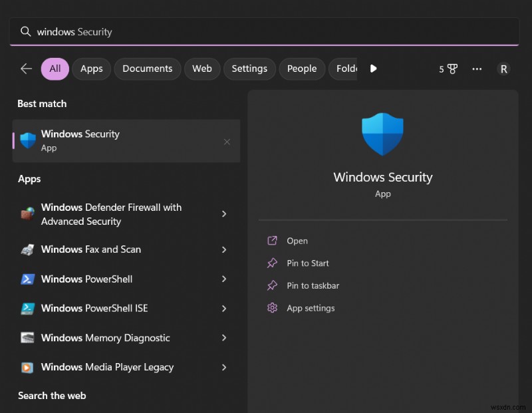Choose Pin to taskbar
The width and height of the screenshot is (532, 413).
[x=313, y=286]
